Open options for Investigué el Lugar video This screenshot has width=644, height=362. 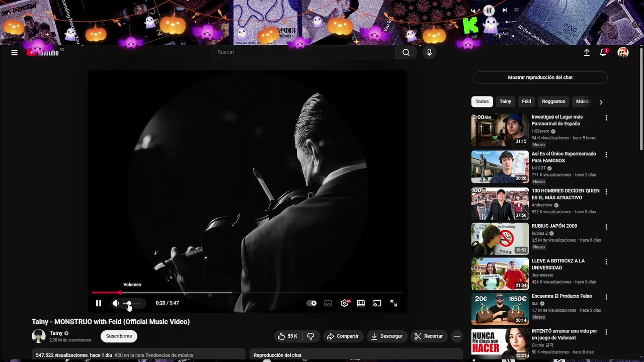(x=606, y=118)
